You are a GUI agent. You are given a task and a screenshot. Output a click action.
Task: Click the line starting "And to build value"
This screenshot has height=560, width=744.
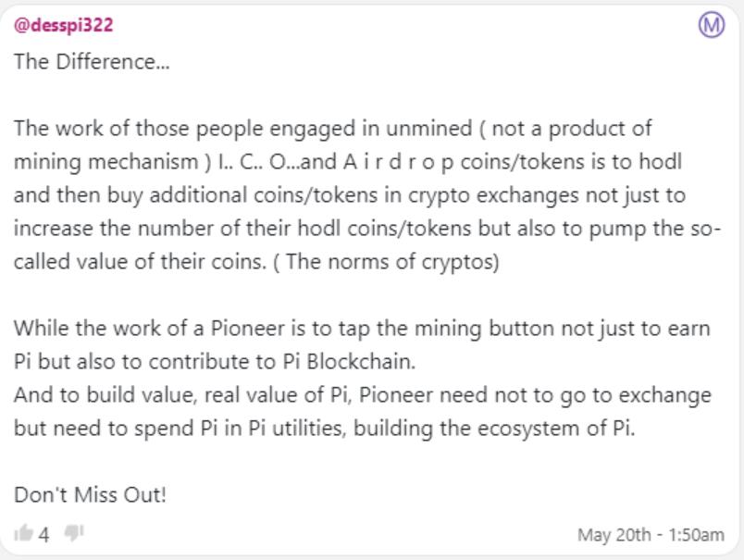click(x=363, y=395)
